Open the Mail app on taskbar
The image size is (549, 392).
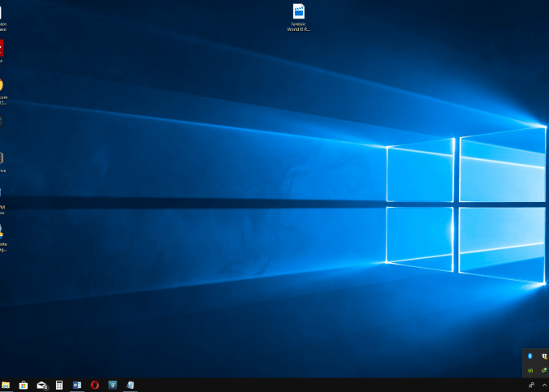(x=41, y=385)
